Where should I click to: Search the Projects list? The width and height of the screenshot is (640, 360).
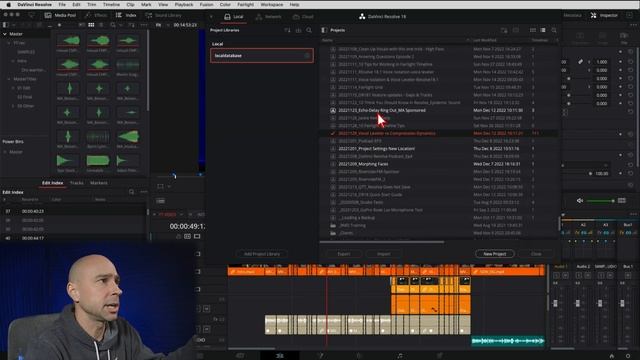(x=554, y=30)
